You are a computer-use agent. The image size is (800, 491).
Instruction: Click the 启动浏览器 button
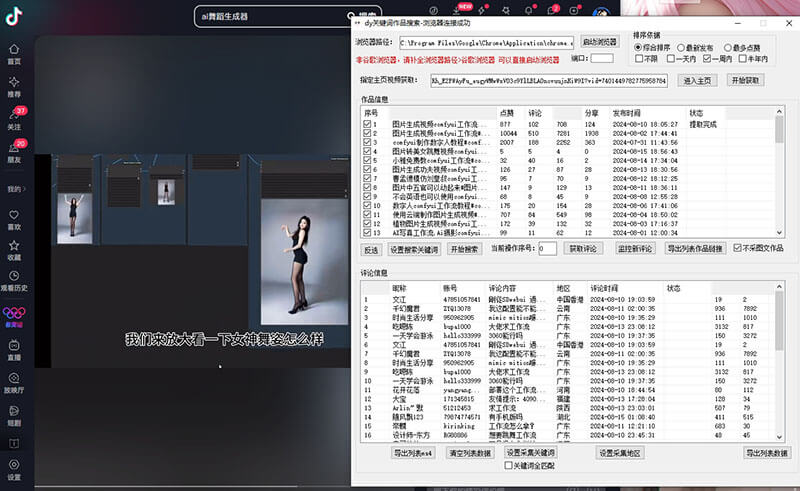coord(600,42)
